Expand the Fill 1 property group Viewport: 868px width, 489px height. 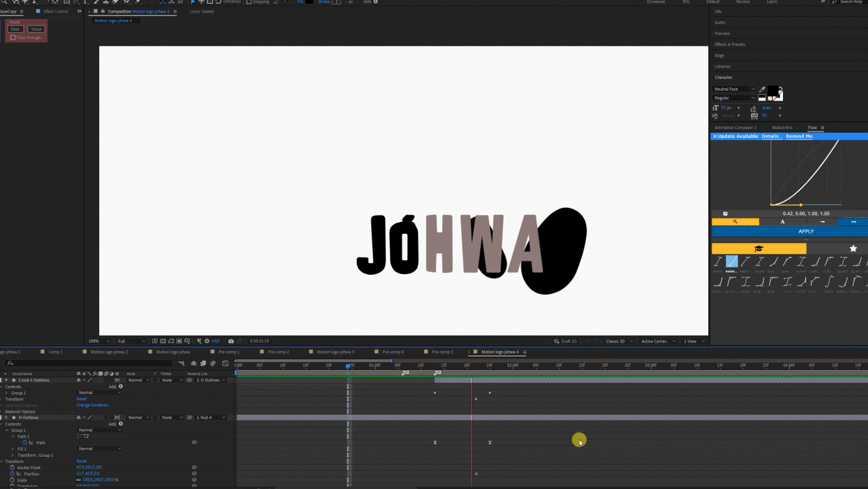[12, 449]
